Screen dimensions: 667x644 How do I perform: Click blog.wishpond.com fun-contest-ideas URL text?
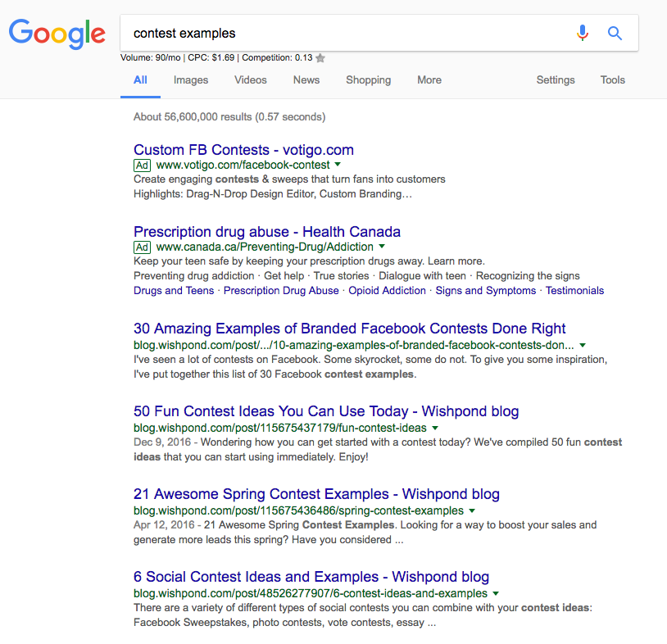click(280, 428)
